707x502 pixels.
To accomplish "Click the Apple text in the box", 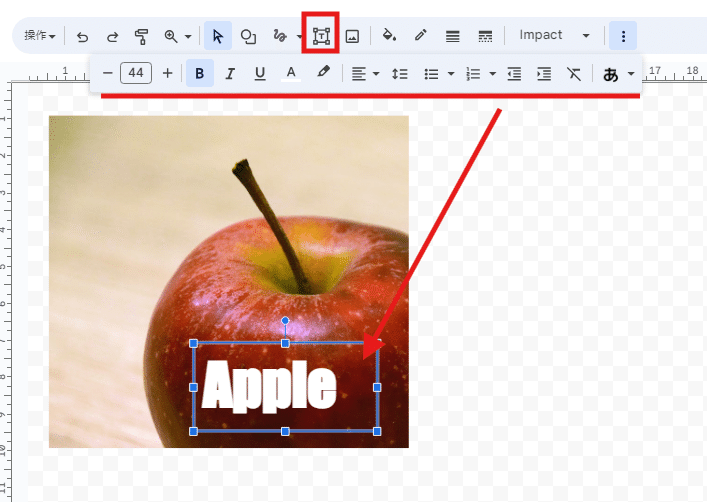I will click(x=269, y=387).
